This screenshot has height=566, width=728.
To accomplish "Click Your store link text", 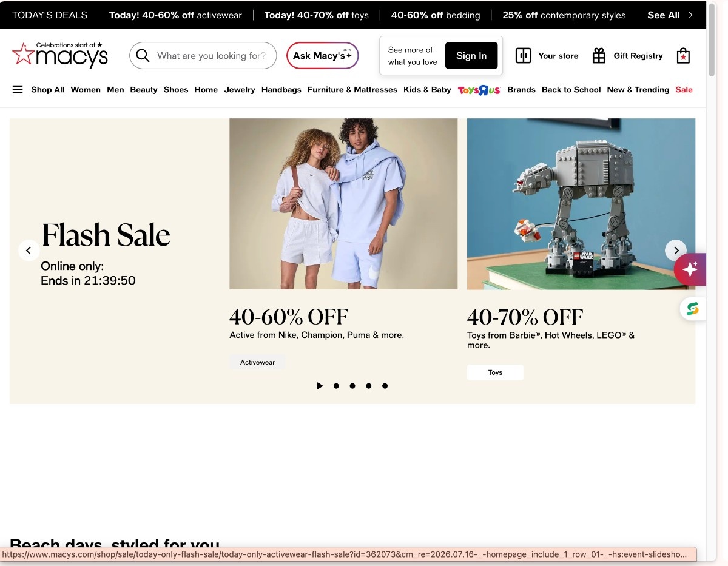I will coord(558,56).
